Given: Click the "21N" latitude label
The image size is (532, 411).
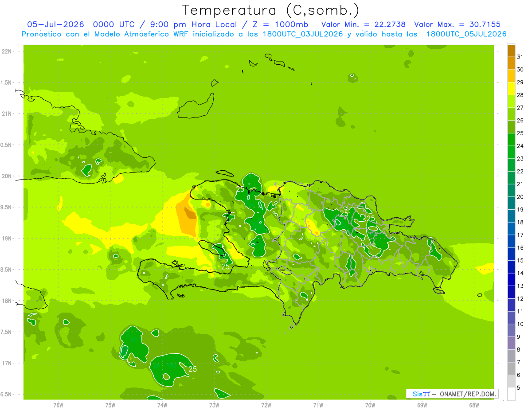Looking at the screenshot, I should coord(8,114).
